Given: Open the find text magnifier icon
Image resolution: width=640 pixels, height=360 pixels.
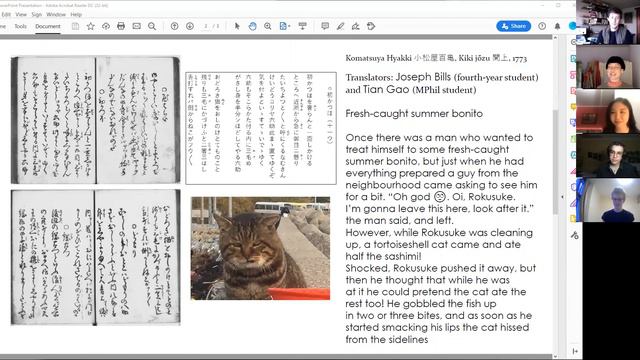Looking at the screenshot, I should pyautogui.click(x=152, y=26).
